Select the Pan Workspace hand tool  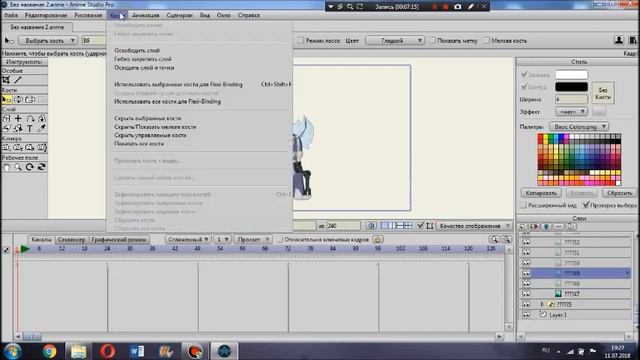tap(6, 167)
